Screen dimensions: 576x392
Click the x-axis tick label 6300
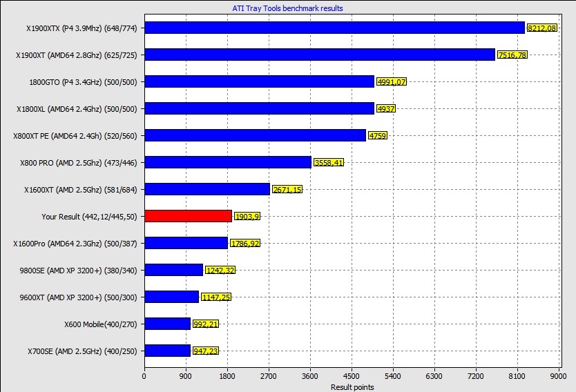[x=434, y=376]
